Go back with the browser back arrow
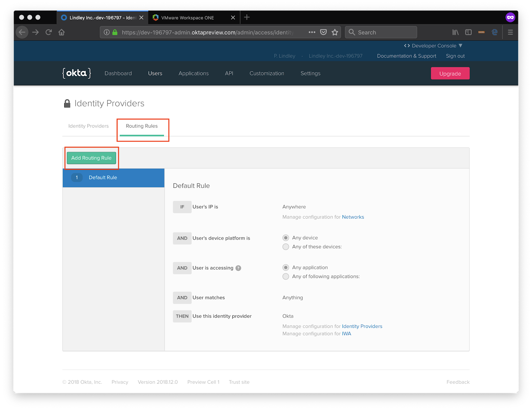The width and height of the screenshot is (532, 410). pyautogui.click(x=22, y=32)
